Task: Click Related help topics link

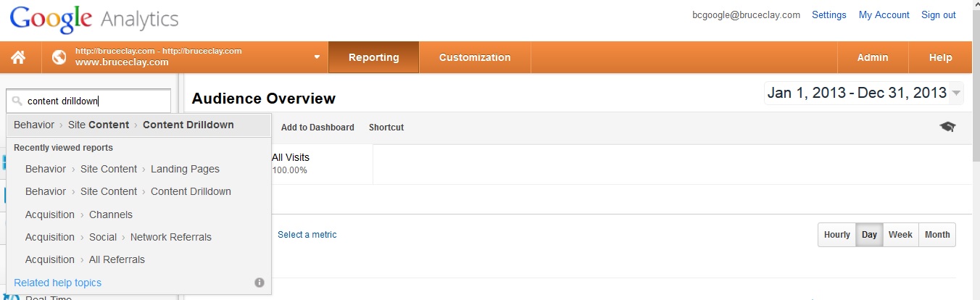Action: click(58, 283)
